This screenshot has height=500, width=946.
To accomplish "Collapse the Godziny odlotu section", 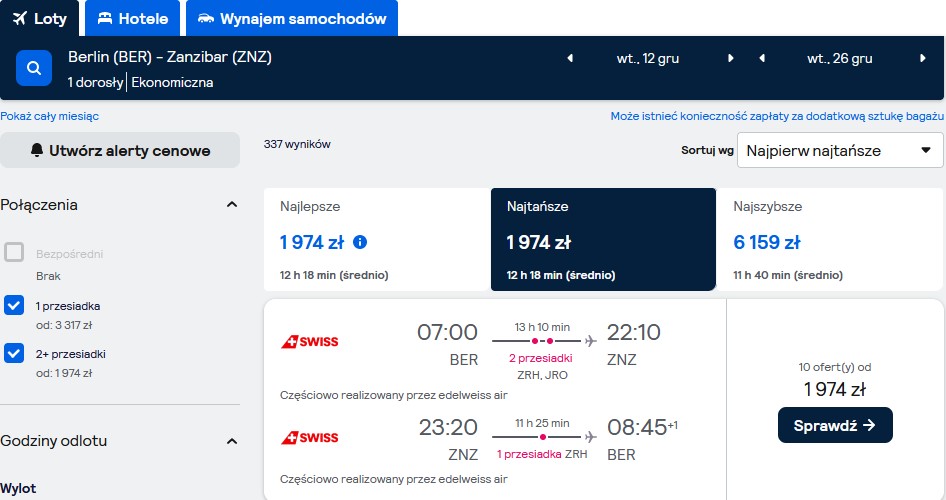I will (232, 441).
